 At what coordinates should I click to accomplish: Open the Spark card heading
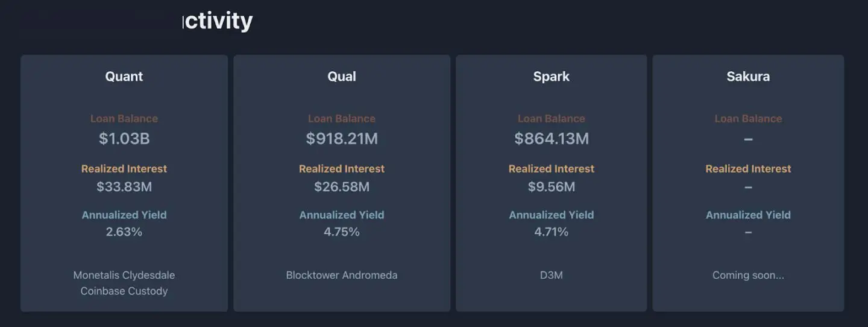[551, 77]
